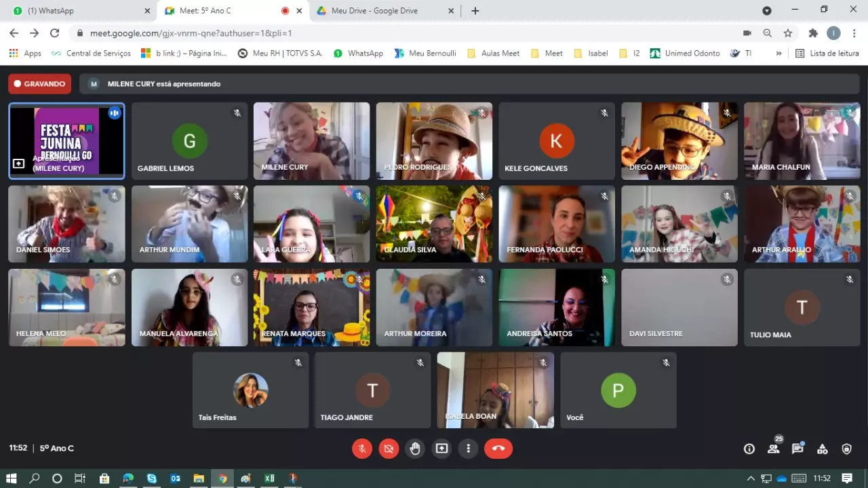Open host controls shield icon

pyautogui.click(x=846, y=449)
